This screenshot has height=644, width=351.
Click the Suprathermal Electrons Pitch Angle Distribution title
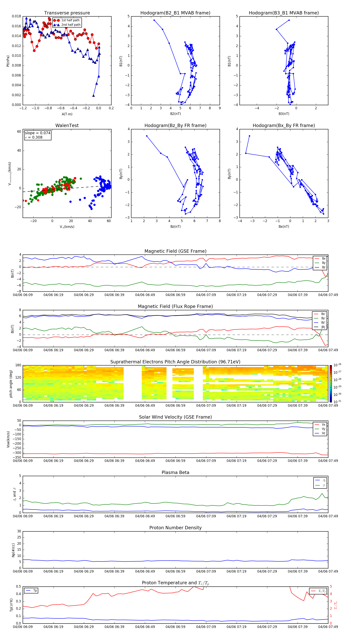[x=175, y=362]
